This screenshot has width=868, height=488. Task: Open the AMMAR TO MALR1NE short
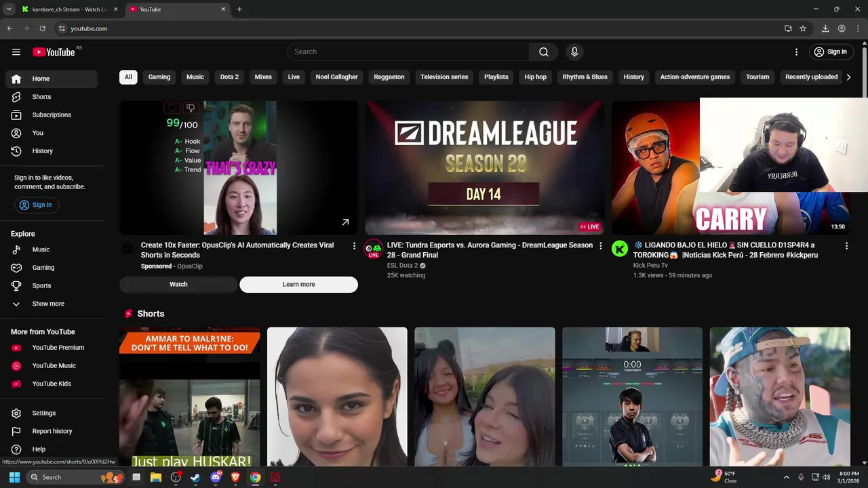(x=189, y=396)
